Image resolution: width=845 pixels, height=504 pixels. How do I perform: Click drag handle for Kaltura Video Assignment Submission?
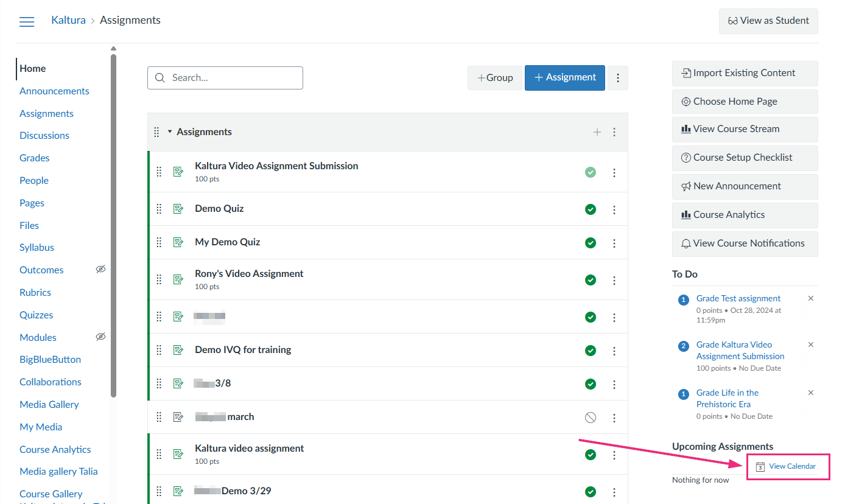pyautogui.click(x=159, y=172)
